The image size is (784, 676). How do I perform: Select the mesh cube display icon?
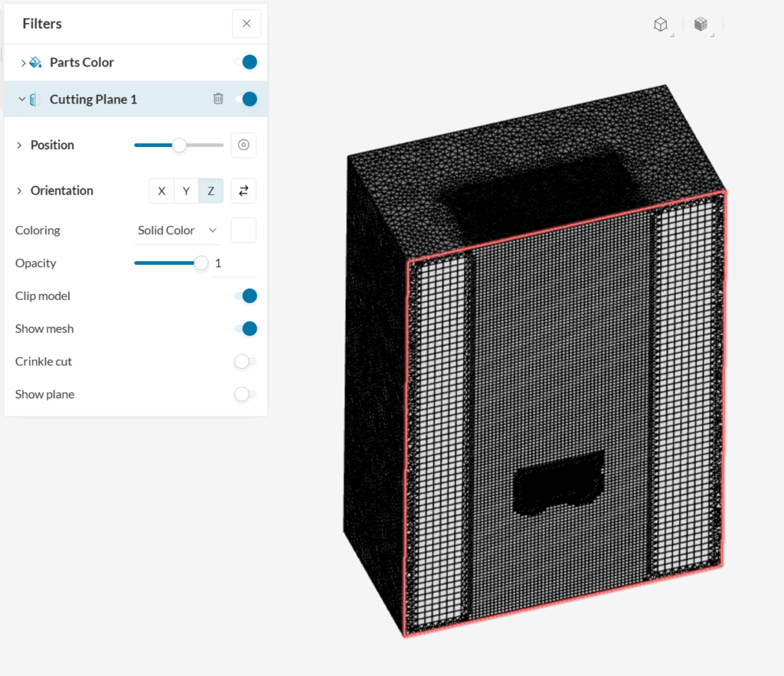701,24
